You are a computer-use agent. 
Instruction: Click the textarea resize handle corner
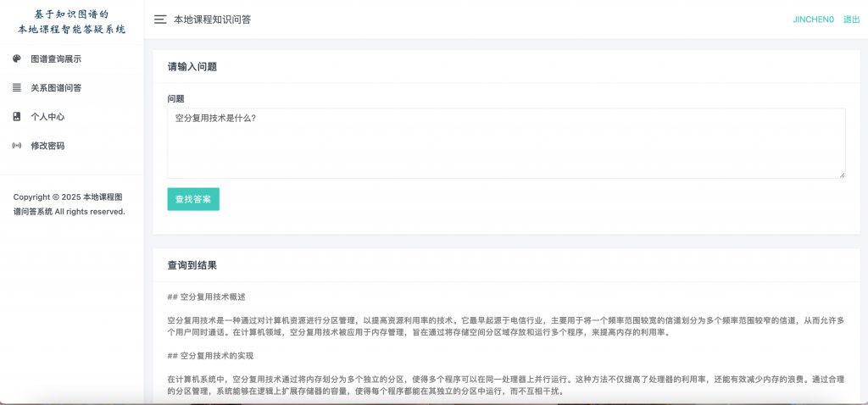(842, 175)
